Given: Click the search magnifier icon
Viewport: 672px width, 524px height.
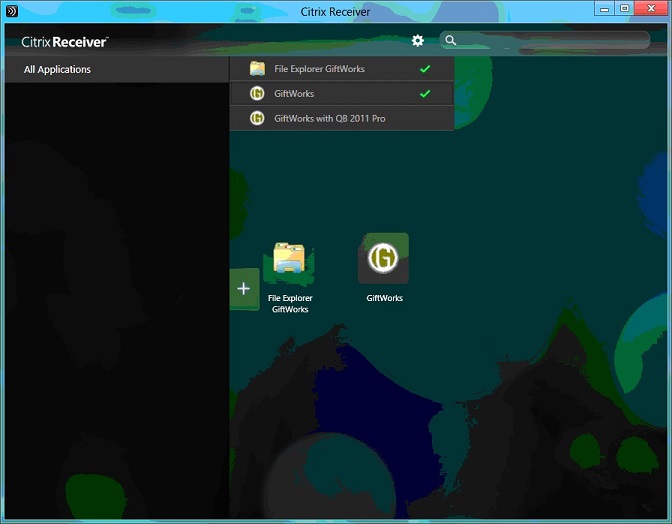Looking at the screenshot, I should (450, 40).
